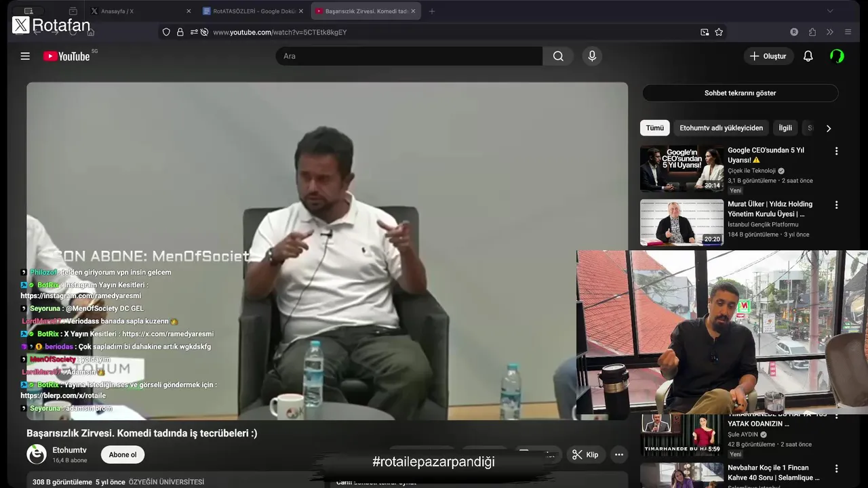Click the video title Başarısızlık Zirvesi
868x488 pixels.
pyautogui.click(x=142, y=433)
